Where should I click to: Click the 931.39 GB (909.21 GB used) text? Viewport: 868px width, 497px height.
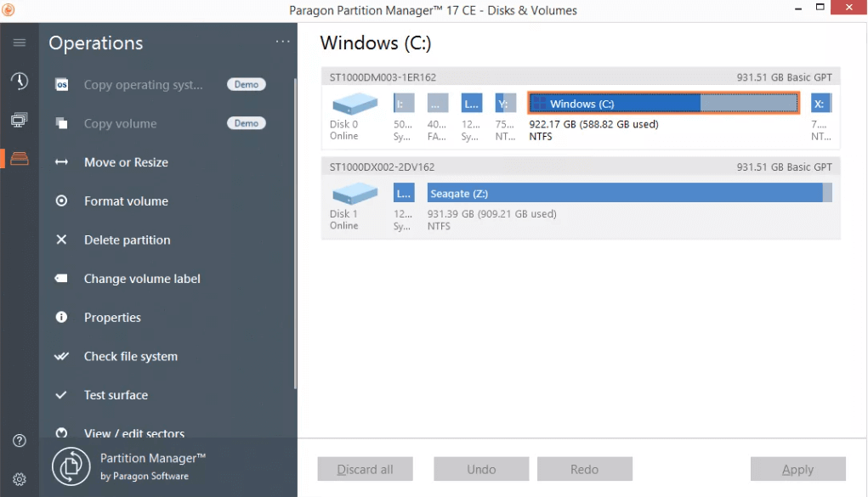coord(491,213)
